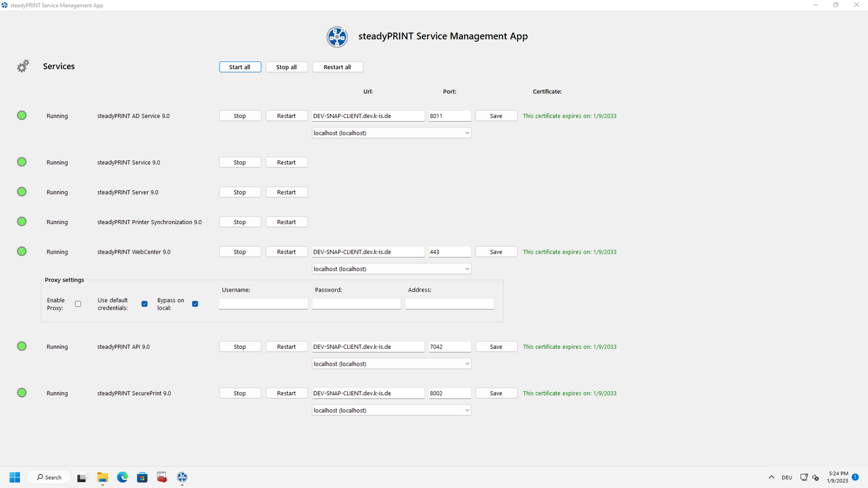Save AD Service settings

tap(496, 116)
